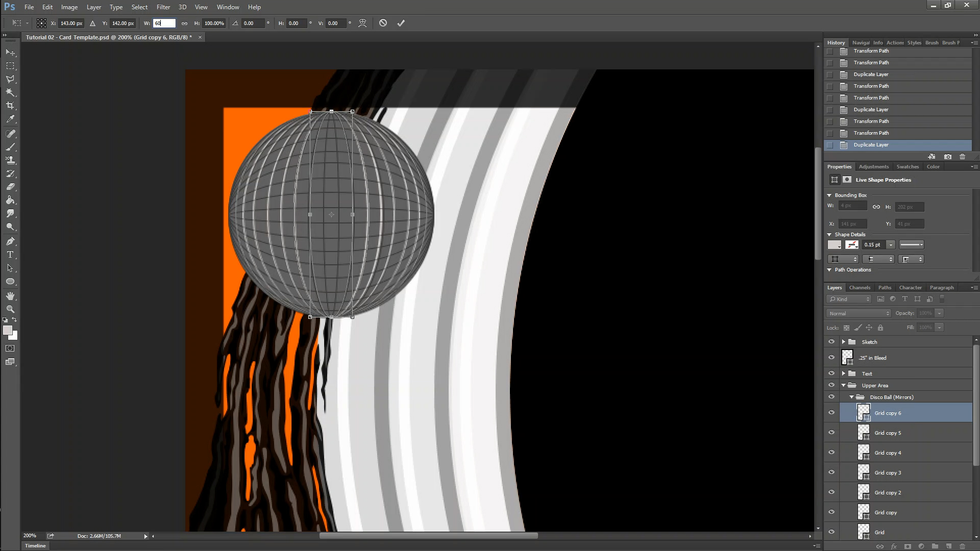Toggle visibility of the Sketch group

click(831, 342)
